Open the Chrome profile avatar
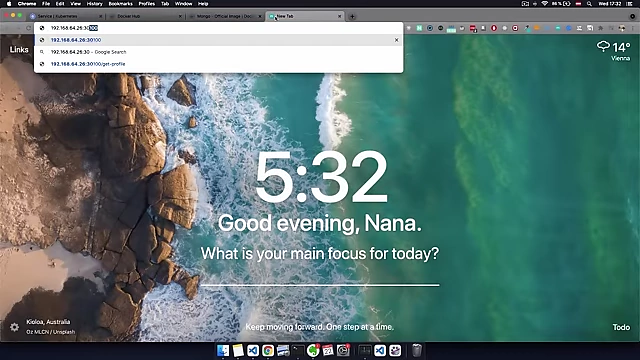640x360 pixels. point(622,28)
